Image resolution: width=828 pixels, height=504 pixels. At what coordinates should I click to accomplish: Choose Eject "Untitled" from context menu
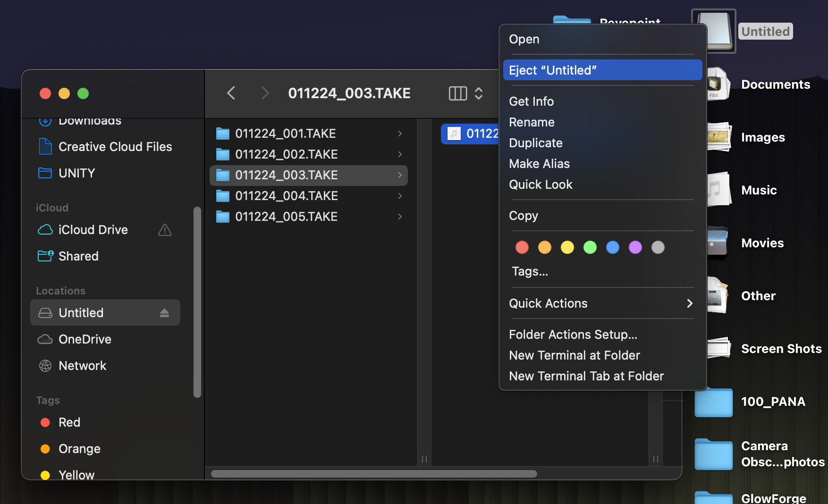[x=602, y=70]
